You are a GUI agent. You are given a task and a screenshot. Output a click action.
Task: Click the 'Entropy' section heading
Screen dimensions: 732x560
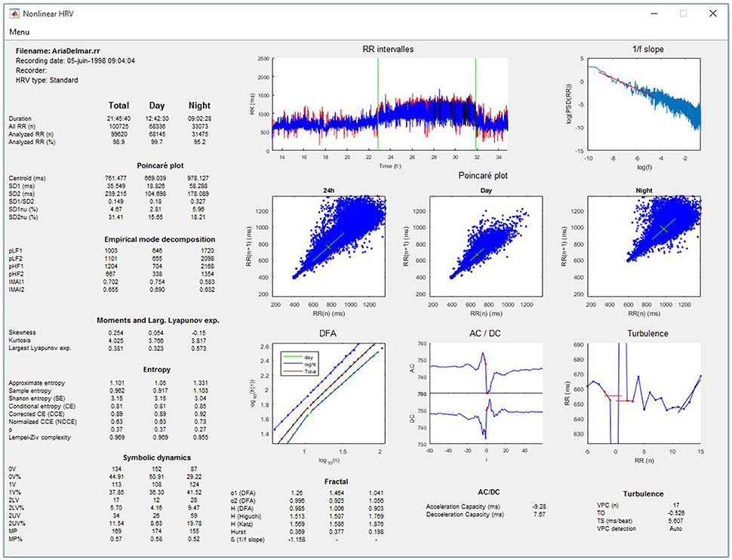(157, 370)
